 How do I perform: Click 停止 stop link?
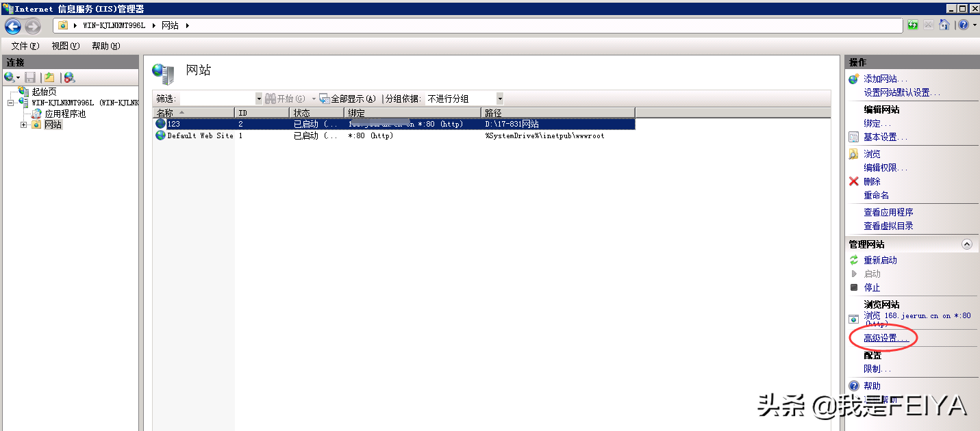(872, 287)
